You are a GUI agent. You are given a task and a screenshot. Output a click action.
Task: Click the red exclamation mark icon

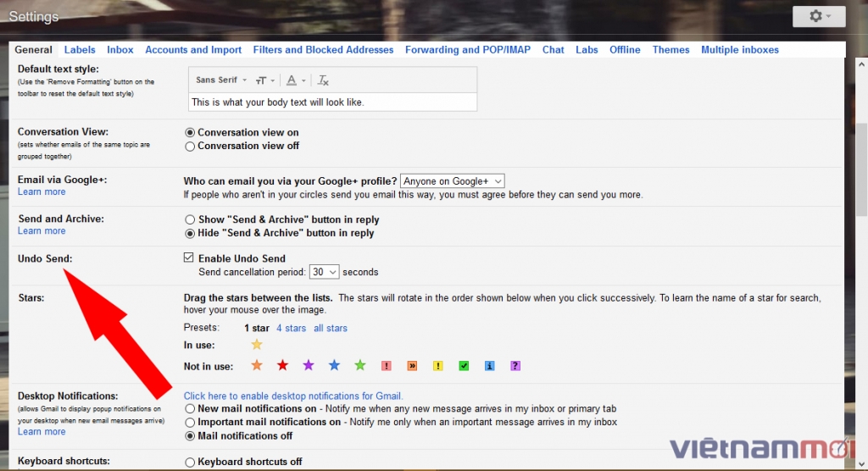pyautogui.click(x=387, y=366)
